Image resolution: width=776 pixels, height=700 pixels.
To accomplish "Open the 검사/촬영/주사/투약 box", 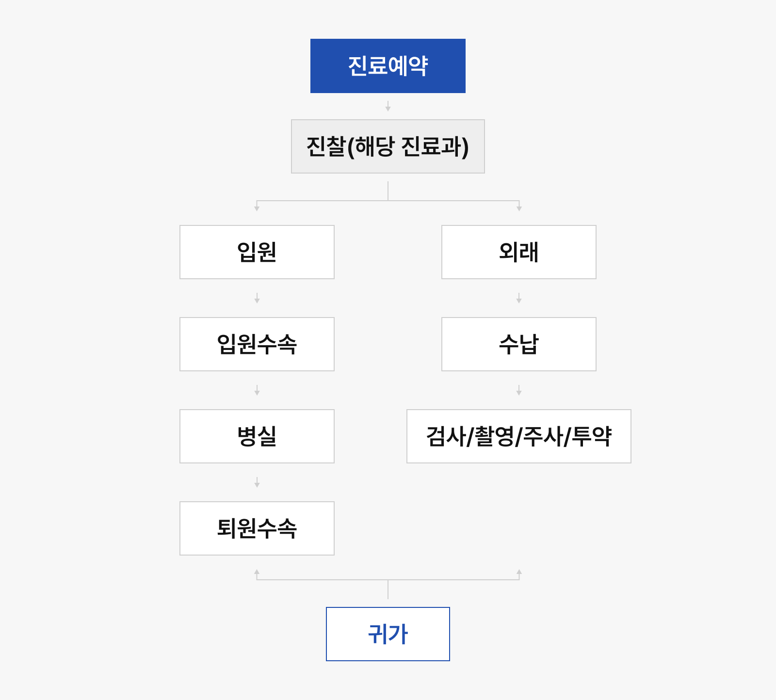I will coord(519,436).
